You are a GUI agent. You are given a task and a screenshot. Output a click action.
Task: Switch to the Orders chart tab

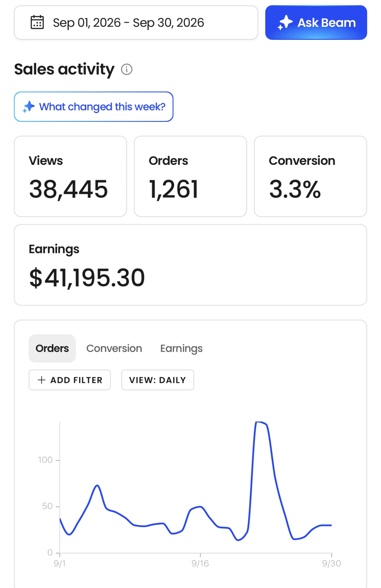[52, 348]
